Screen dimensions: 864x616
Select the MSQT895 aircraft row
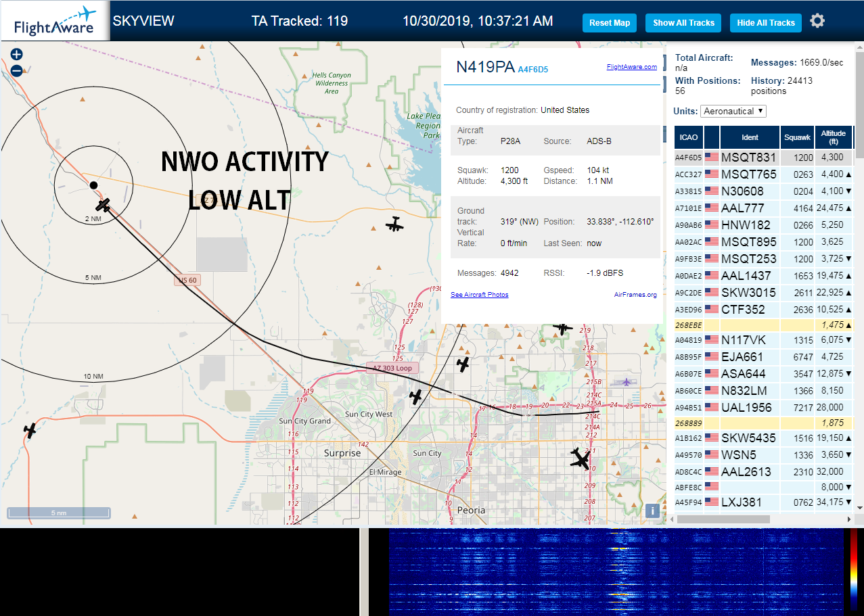tap(765, 242)
